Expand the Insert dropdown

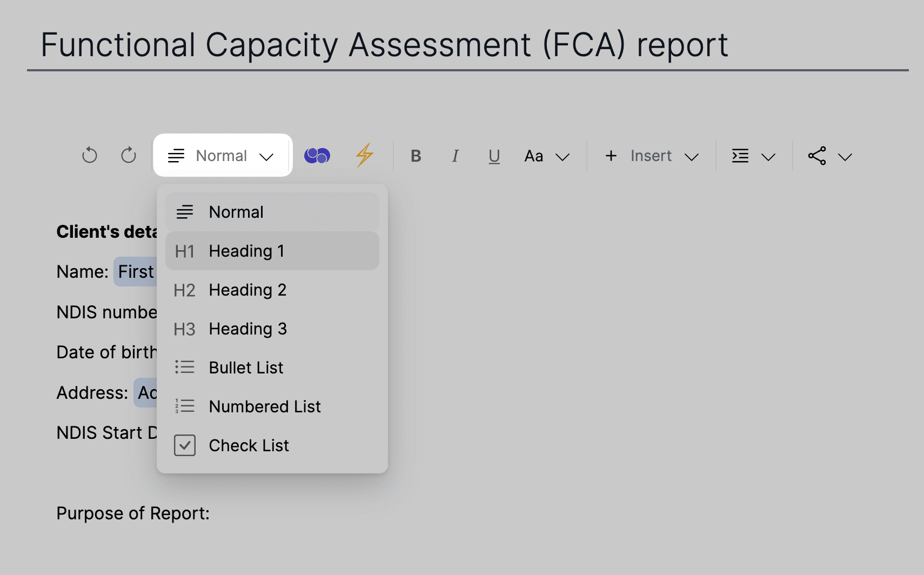[x=692, y=157]
